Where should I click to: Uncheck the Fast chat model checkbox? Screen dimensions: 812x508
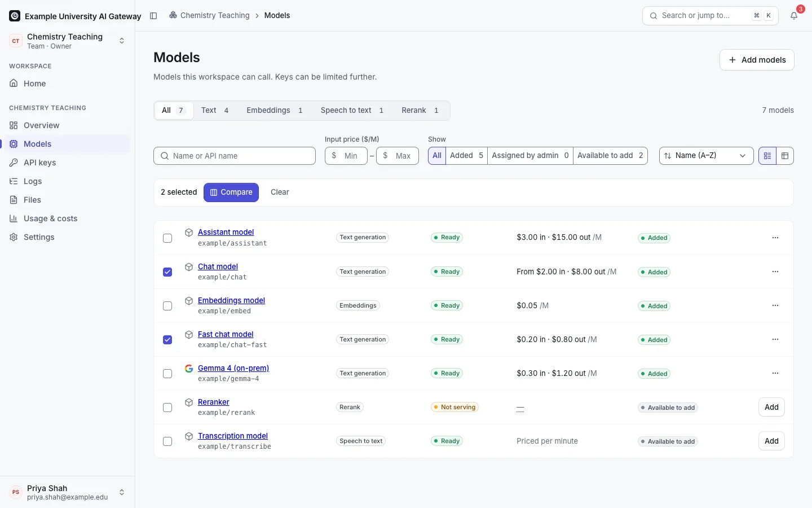pos(167,340)
